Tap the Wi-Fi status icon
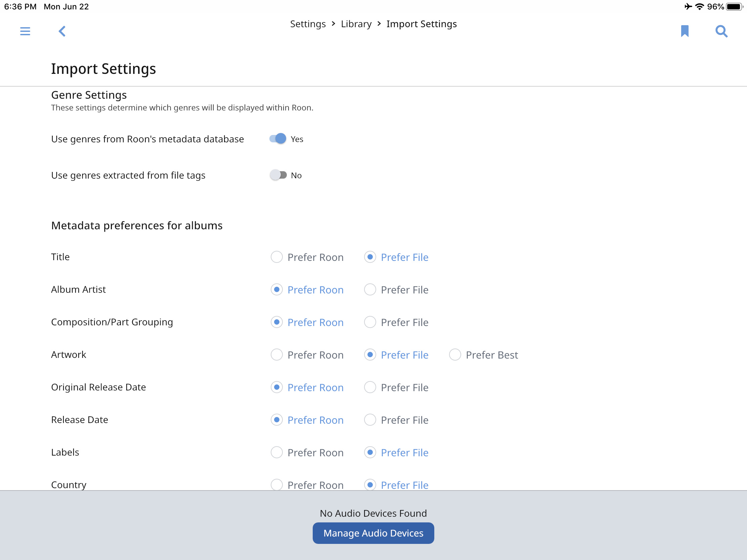 click(700, 7)
